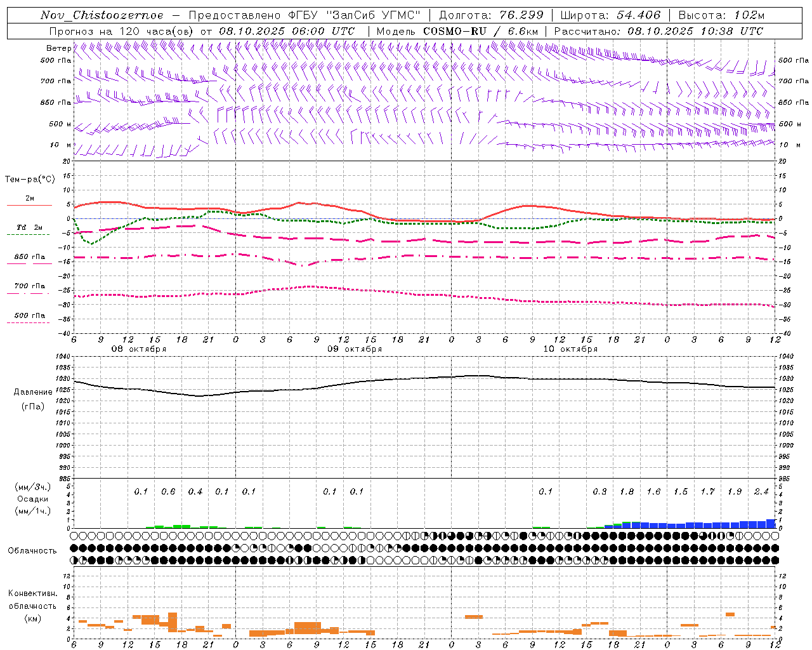Select the 08 октября date label
Screen dimensions: 812x650
[139, 349]
